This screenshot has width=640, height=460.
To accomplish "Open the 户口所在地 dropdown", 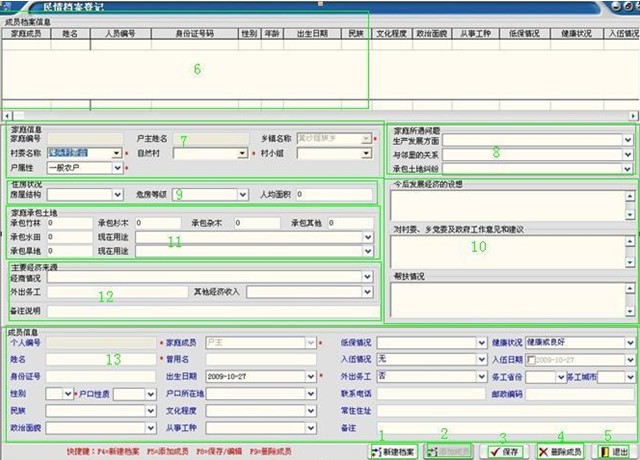I will click(x=311, y=394).
